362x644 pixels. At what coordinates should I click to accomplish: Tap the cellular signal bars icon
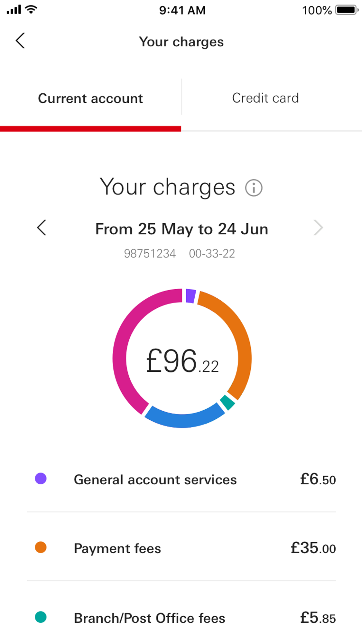(14, 10)
